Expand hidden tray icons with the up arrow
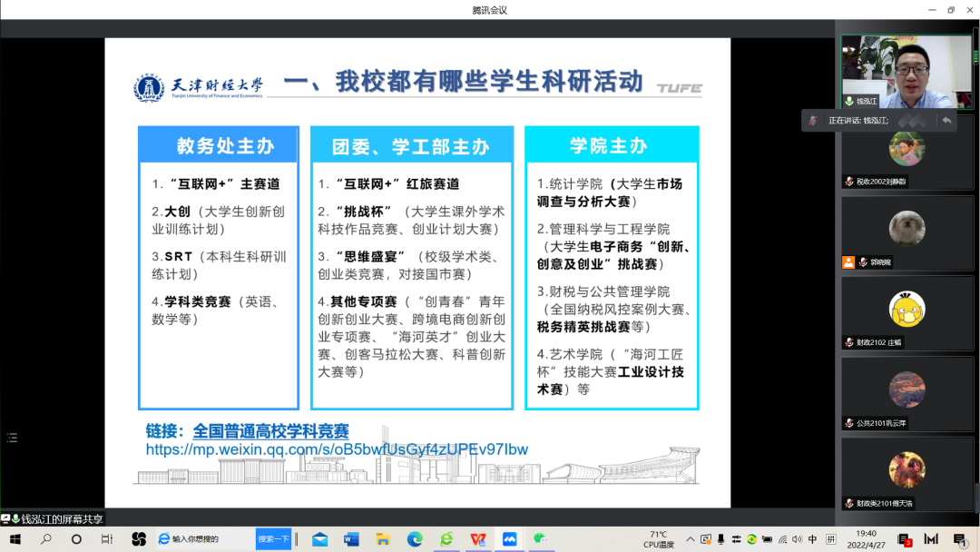 pyautogui.click(x=689, y=539)
